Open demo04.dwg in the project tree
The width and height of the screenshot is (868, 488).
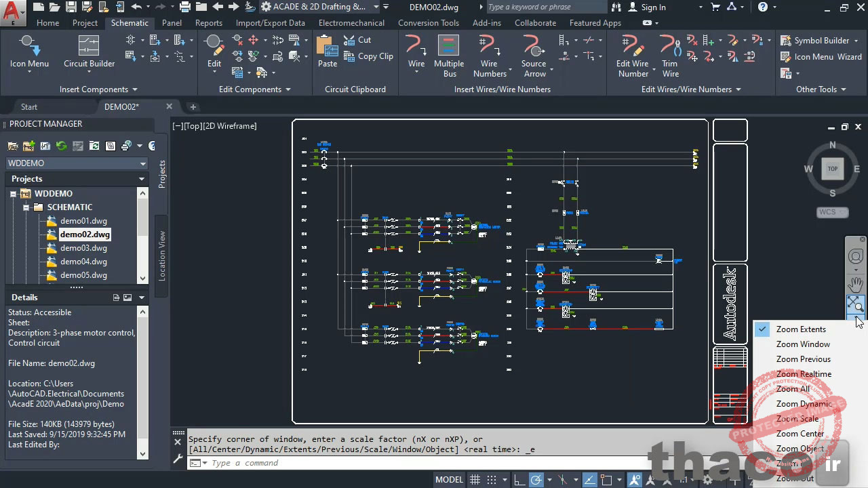[x=83, y=262]
